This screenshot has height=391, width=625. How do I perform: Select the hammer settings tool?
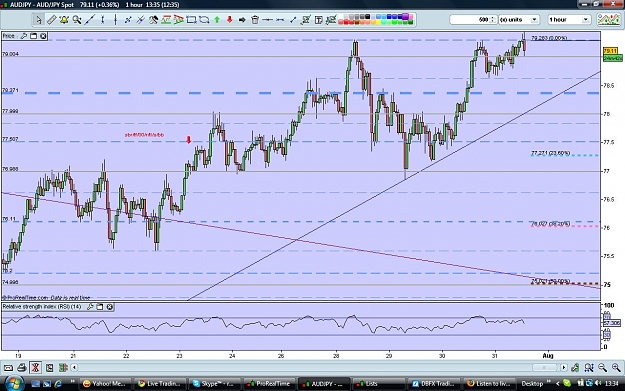(x=153, y=20)
